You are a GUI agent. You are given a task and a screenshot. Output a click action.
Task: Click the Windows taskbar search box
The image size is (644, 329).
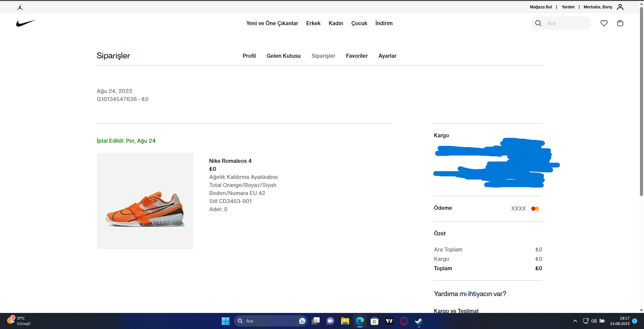270,321
